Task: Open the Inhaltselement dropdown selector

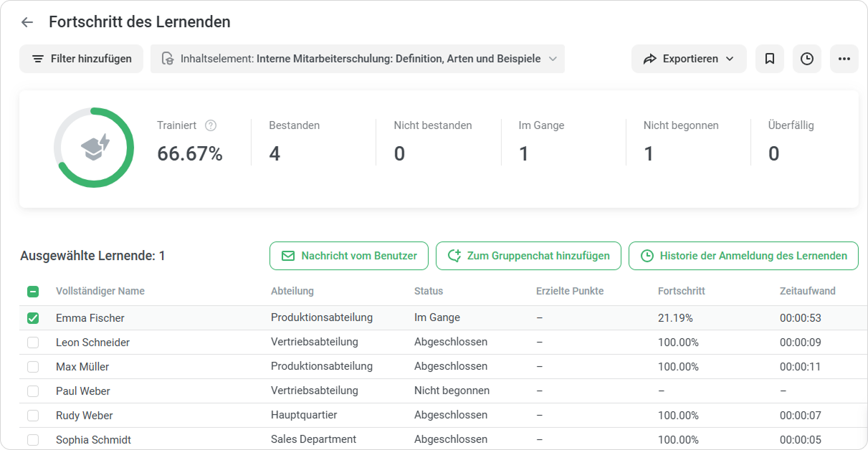Action: coord(358,59)
